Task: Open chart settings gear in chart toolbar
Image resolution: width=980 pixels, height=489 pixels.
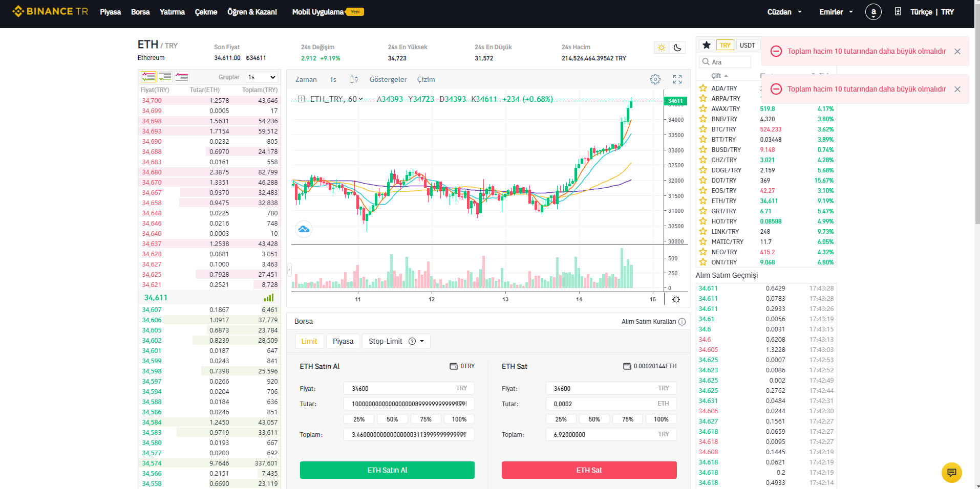Action: (655, 79)
